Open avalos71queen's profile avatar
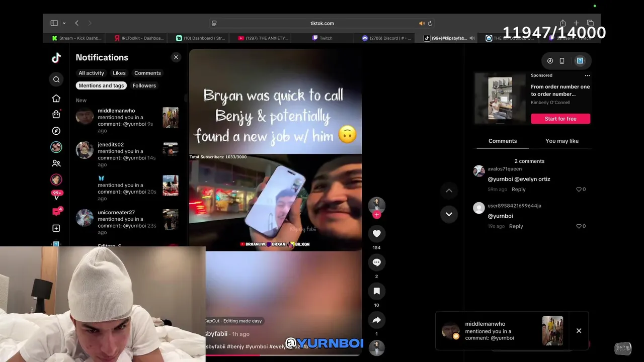Image resolution: width=644 pixels, height=362 pixels. [x=479, y=171]
